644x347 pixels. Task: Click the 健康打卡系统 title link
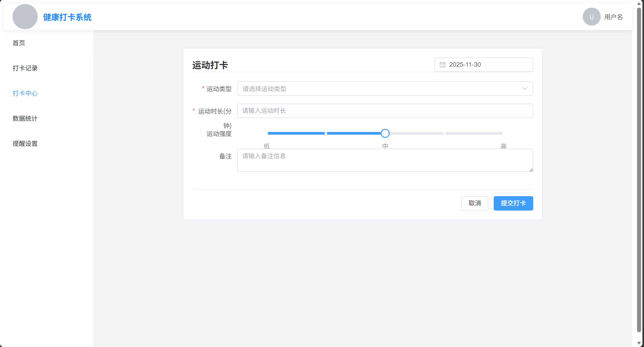[67, 17]
